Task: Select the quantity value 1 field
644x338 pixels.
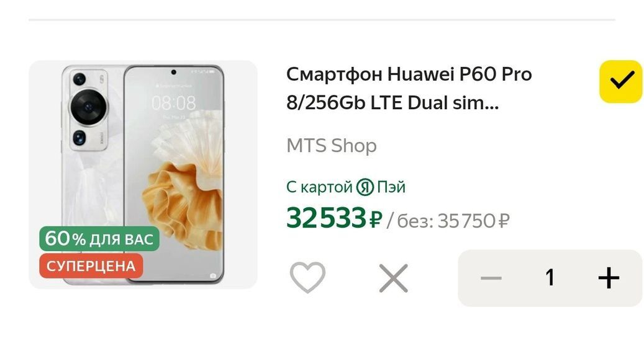Action: pos(550,278)
